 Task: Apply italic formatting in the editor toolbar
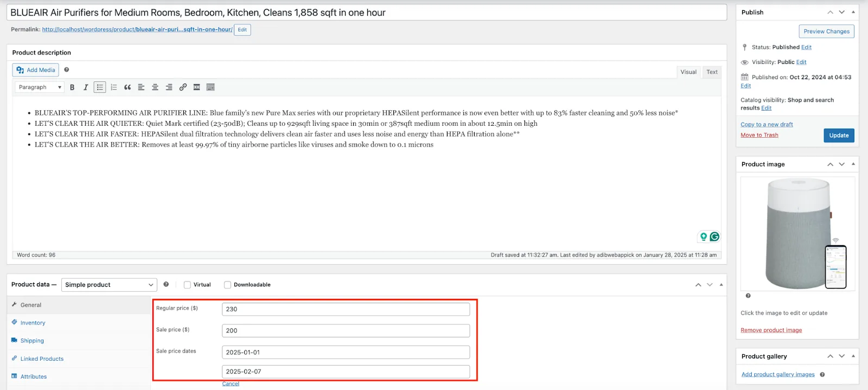(x=86, y=87)
